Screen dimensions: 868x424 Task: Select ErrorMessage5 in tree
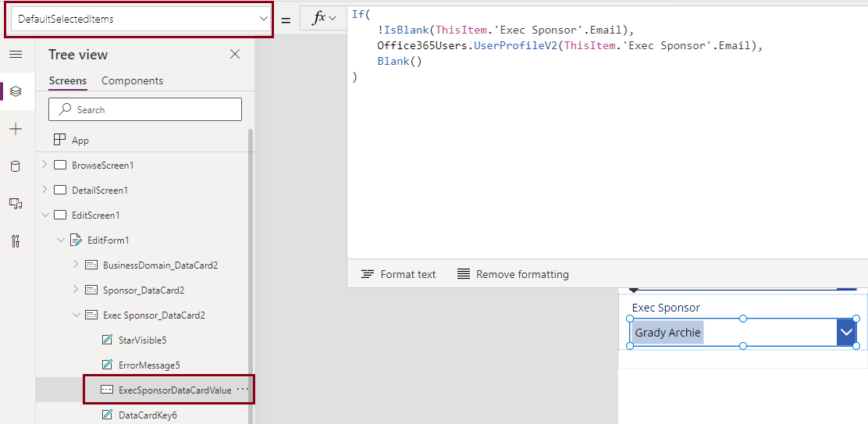149,365
